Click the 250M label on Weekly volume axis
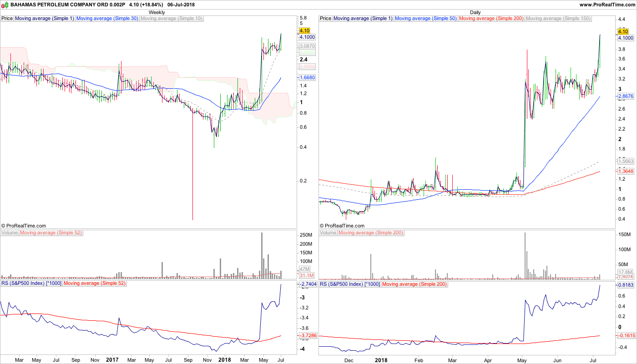This screenshot has height=364, width=637. [x=306, y=235]
